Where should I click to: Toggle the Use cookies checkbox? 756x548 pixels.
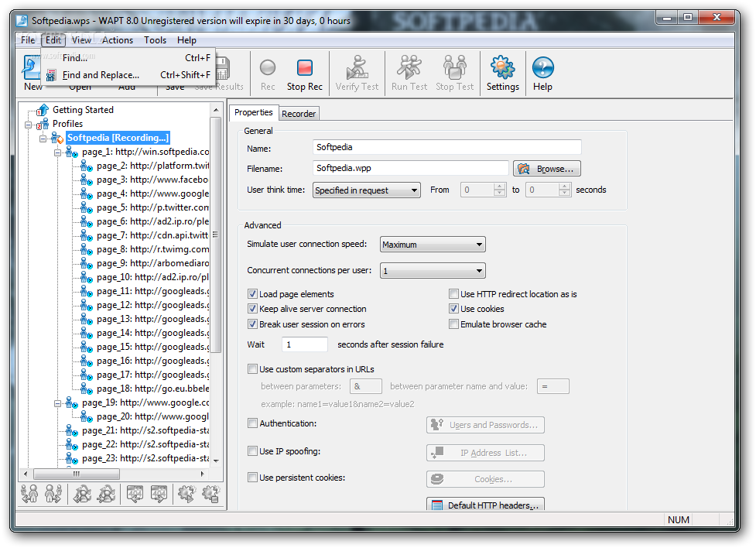453,309
